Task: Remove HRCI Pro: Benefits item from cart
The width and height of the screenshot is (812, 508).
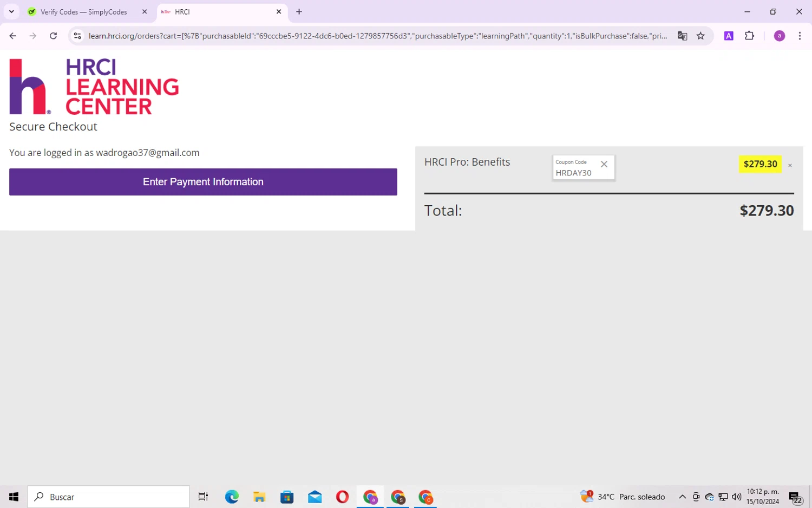Action: click(x=790, y=165)
